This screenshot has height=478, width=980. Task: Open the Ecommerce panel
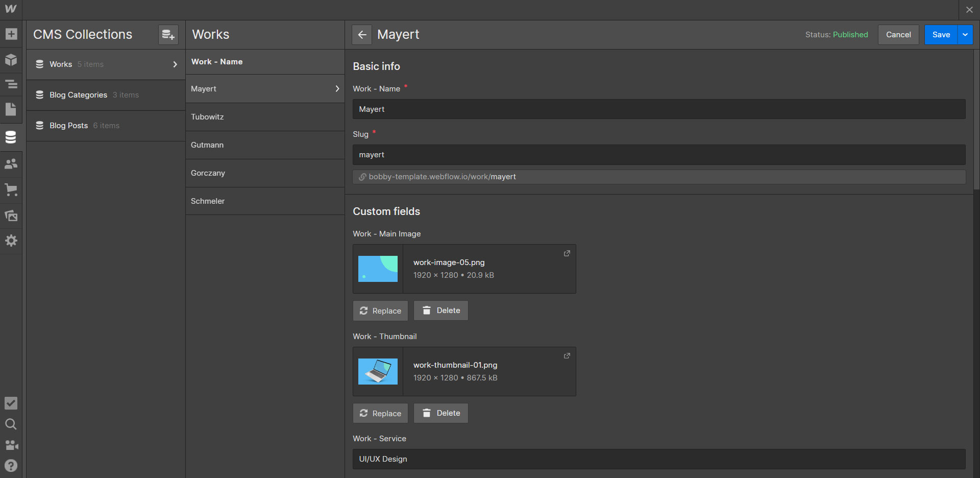11,190
